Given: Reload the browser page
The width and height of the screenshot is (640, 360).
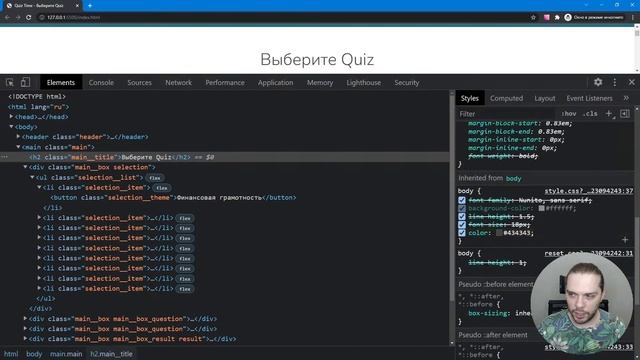Looking at the screenshot, I should (29, 18).
